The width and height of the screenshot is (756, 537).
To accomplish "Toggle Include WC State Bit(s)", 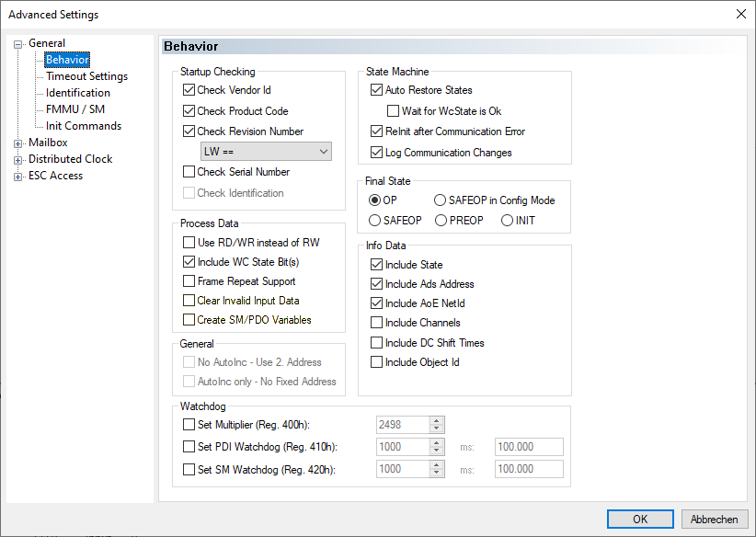I will (189, 262).
